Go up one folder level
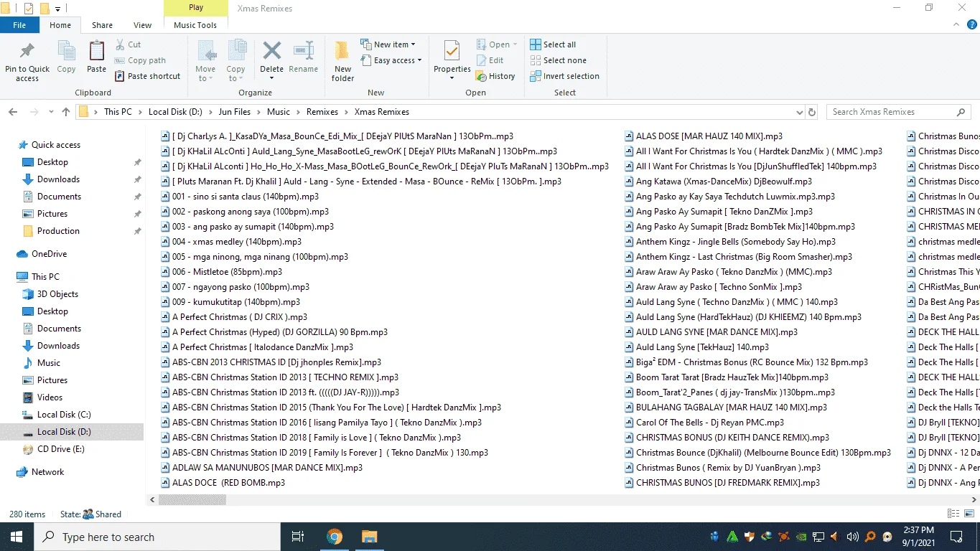This screenshot has width=980, height=551. tap(66, 112)
